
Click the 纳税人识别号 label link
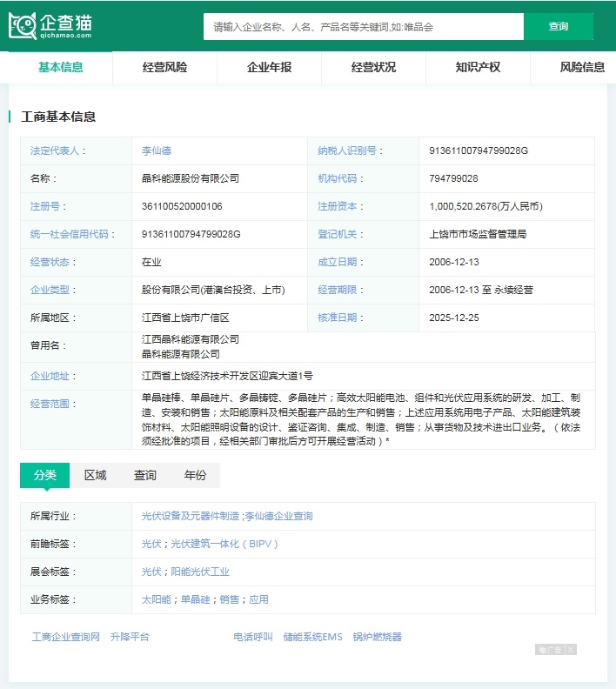pyautogui.click(x=347, y=151)
